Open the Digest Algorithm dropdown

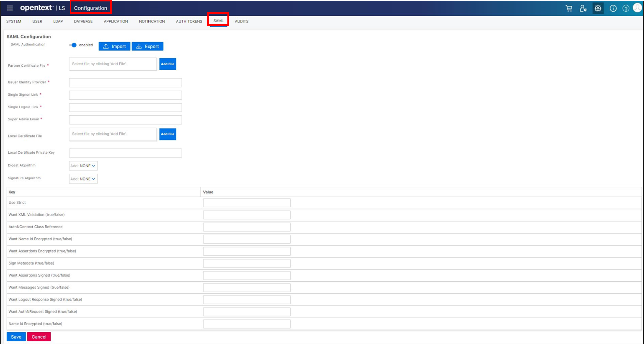pos(83,166)
